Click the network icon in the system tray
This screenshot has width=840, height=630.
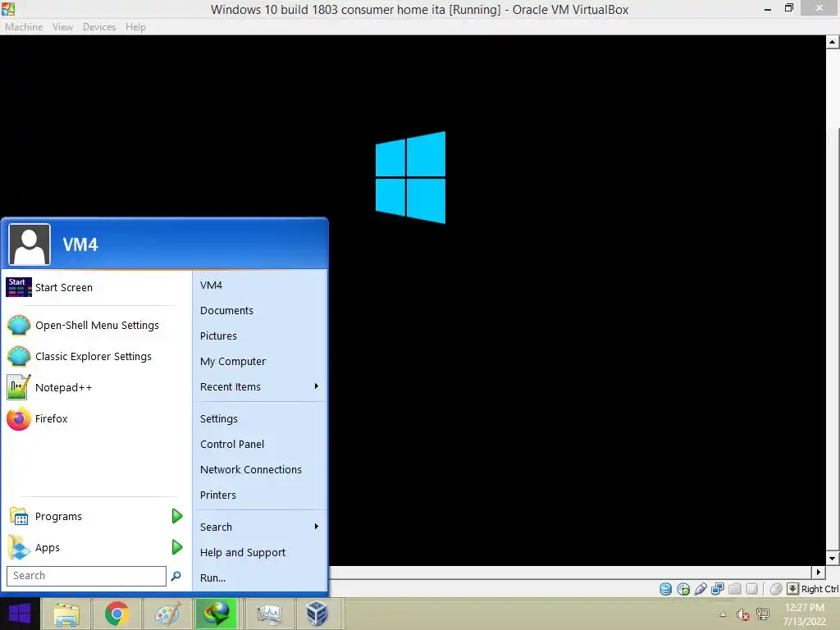tap(762, 614)
